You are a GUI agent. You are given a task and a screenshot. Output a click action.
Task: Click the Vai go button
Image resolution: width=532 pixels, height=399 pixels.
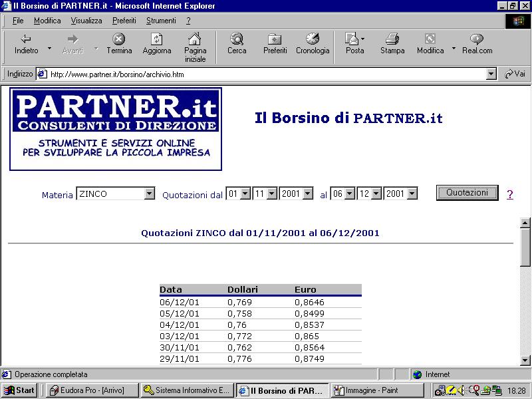click(x=515, y=74)
